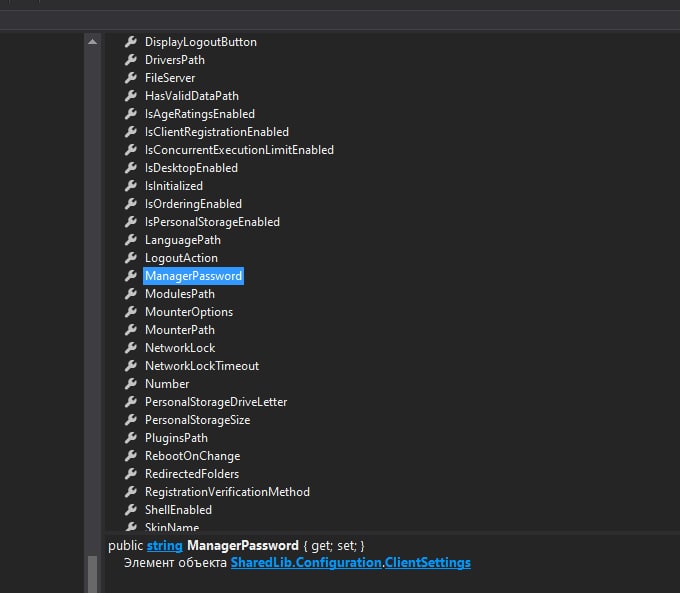Select the NetworkLockTimeout property
Image resolution: width=680 pixels, height=593 pixels.
pyautogui.click(x=202, y=366)
